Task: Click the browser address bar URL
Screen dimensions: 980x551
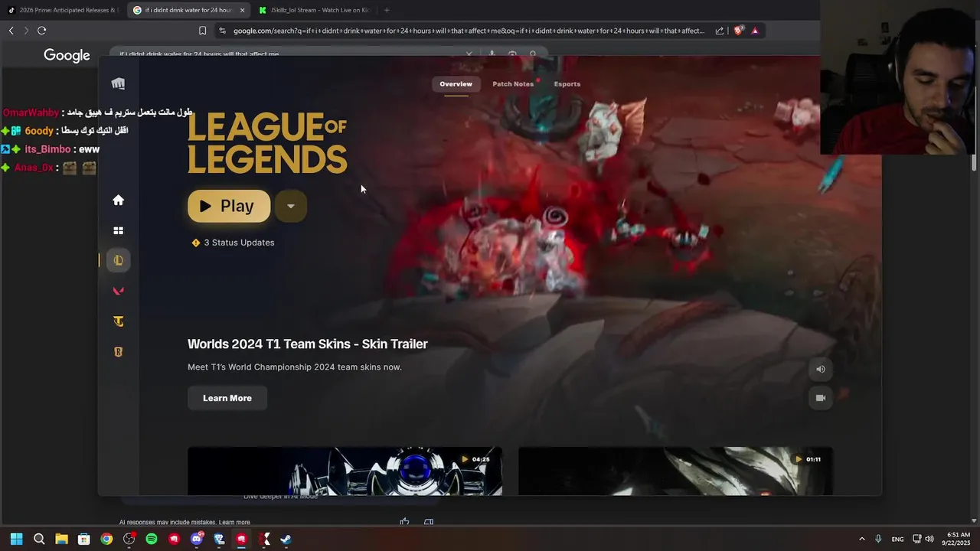Action: tap(469, 31)
